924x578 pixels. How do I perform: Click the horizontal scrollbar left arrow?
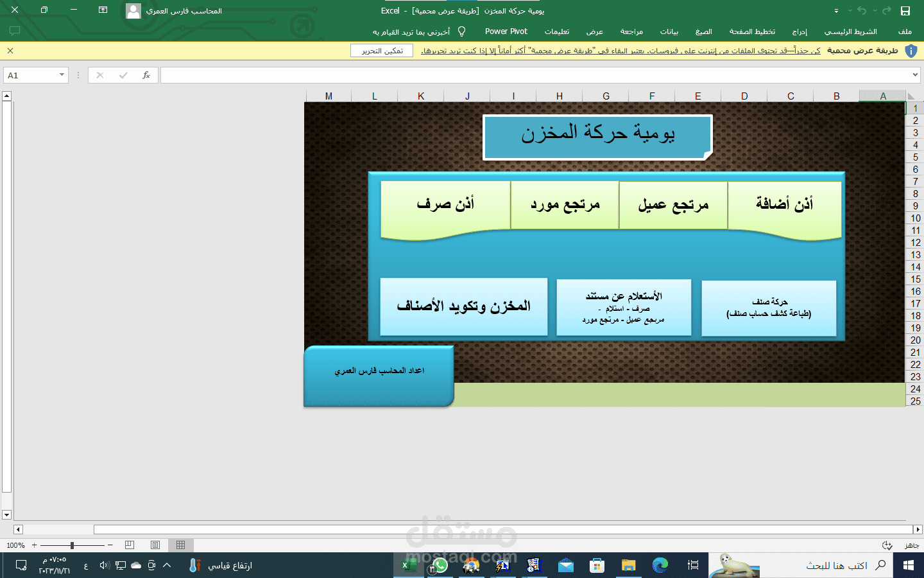click(x=18, y=530)
